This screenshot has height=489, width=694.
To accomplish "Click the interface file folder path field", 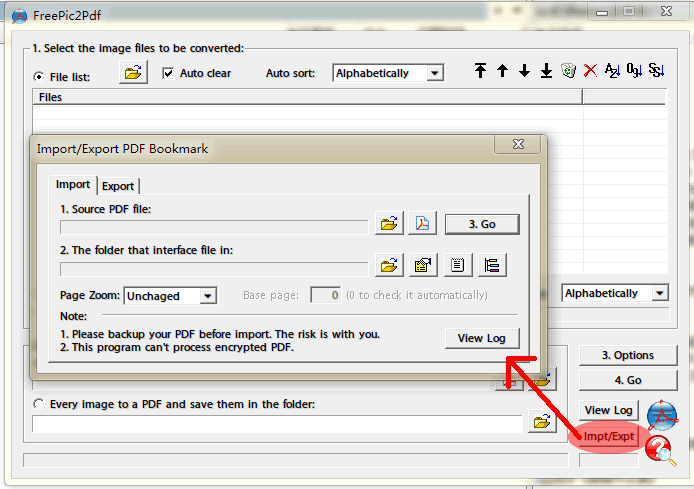I will pyautogui.click(x=214, y=269).
